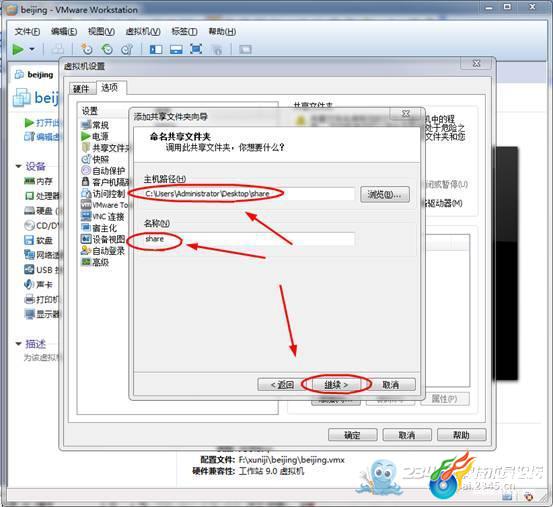Close the 添加共享文件夹向导 dialog

pos(406,114)
